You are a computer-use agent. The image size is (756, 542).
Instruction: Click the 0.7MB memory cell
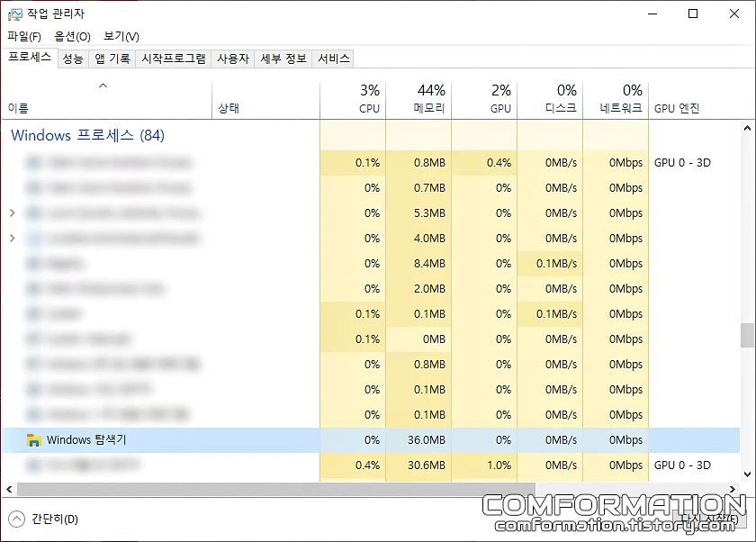tap(418, 187)
